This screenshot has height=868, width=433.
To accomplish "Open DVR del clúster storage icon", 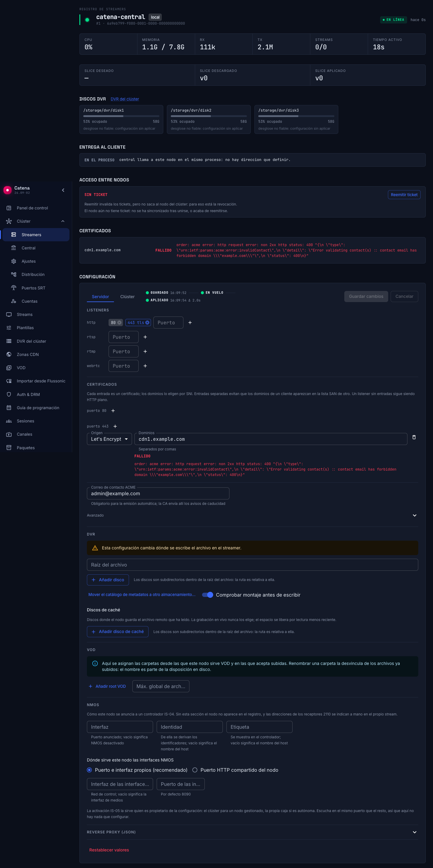I will pos(9,341).
